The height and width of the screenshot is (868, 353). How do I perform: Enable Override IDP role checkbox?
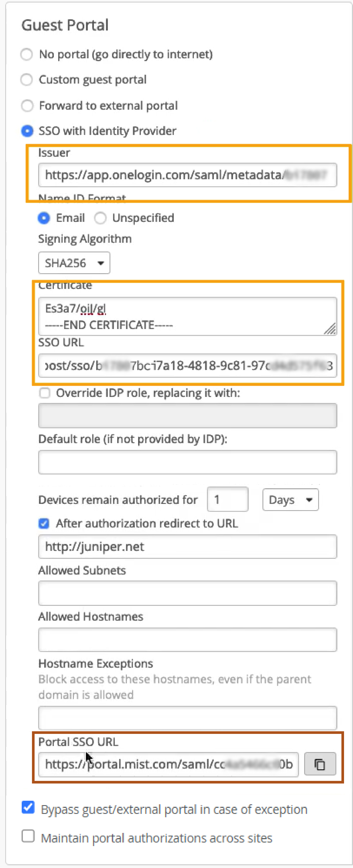pos(45,393)
